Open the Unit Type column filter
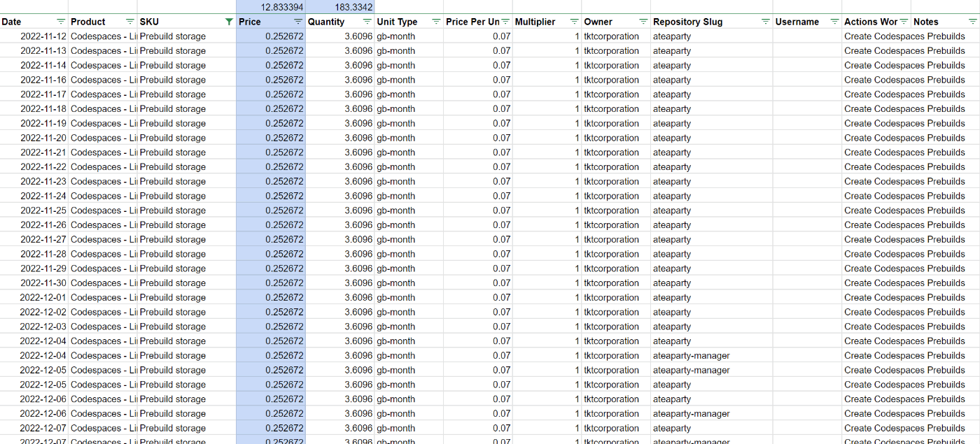 pyautogui.click(x=436, y=22)
